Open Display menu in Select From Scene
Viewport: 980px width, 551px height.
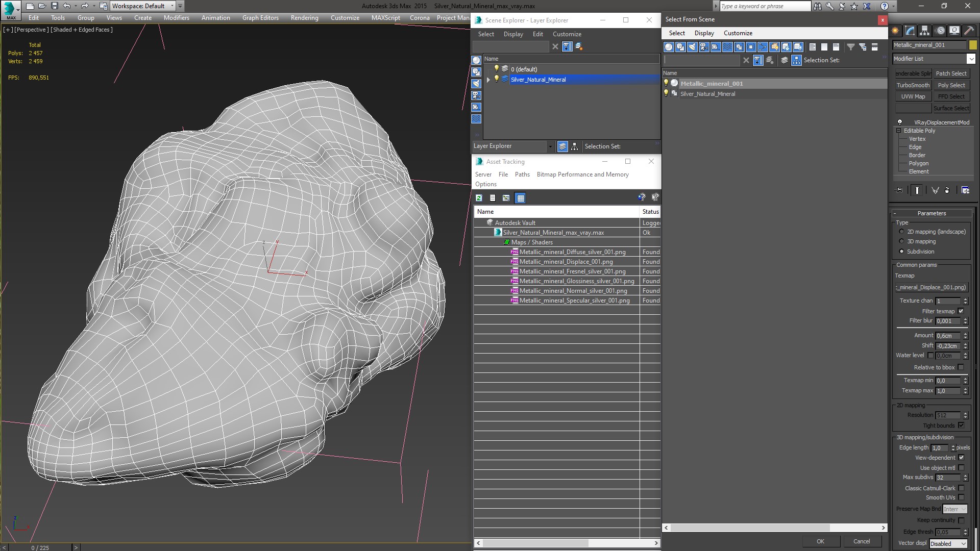coord(704,33)
